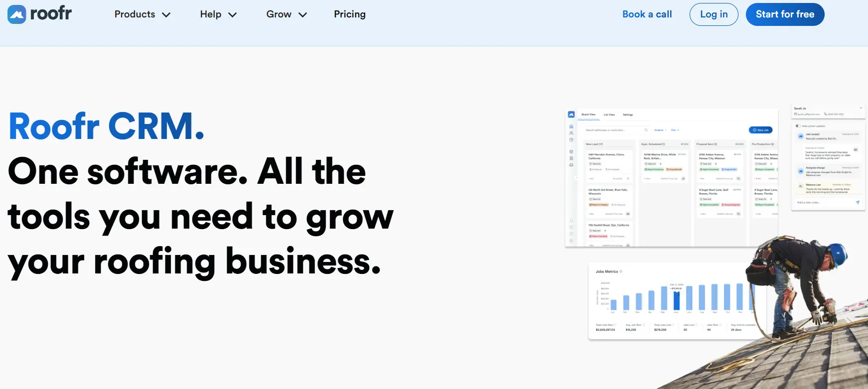Click the 'your roofing business.' heading line
868x389 pixels.
click(x=195, y=261)
